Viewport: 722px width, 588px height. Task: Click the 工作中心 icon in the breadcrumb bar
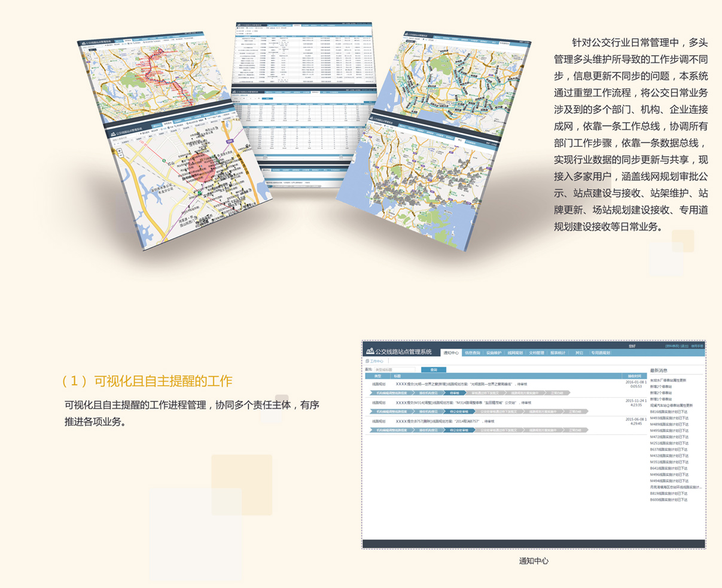click(367, 361)
